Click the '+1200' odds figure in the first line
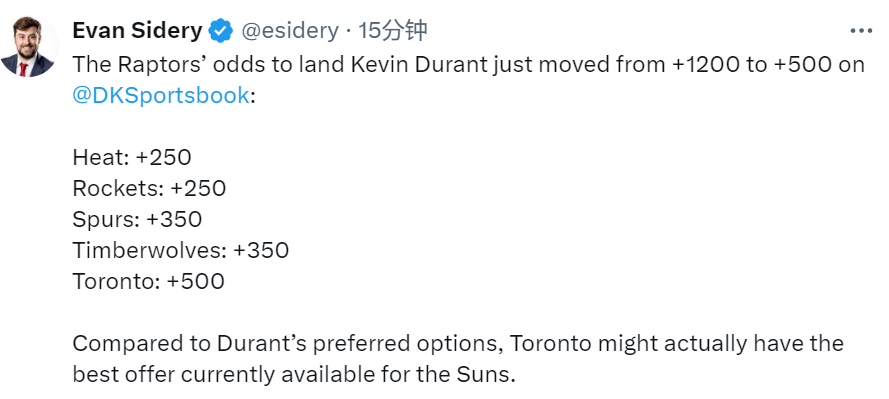 click(x=705, y=65)
